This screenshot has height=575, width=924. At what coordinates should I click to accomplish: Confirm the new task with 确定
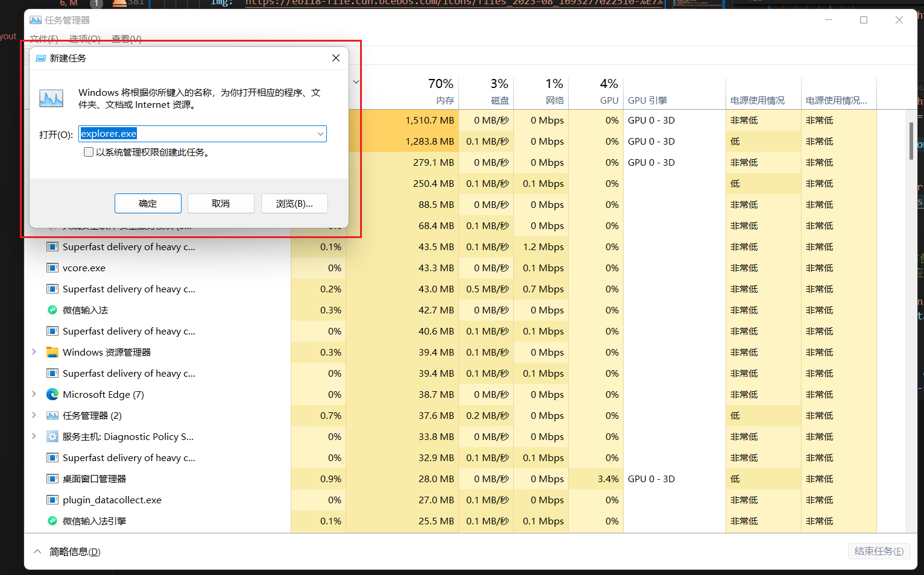pos(148,204)
